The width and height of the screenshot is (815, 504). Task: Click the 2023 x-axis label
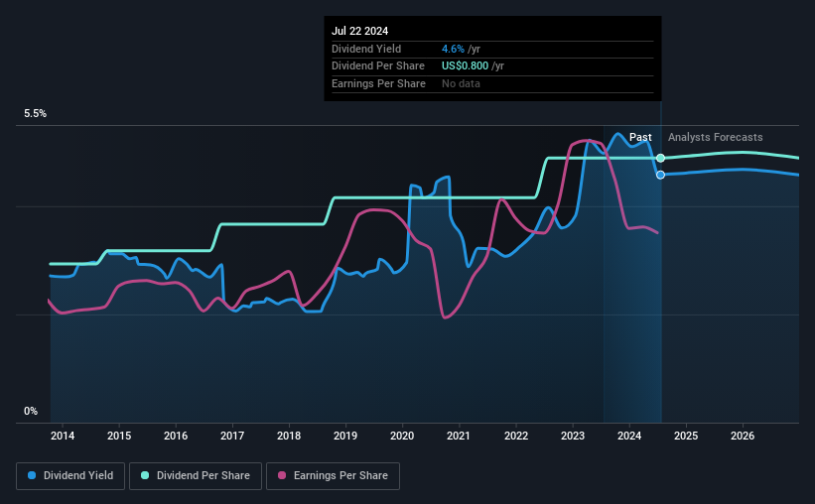(573, 436)
